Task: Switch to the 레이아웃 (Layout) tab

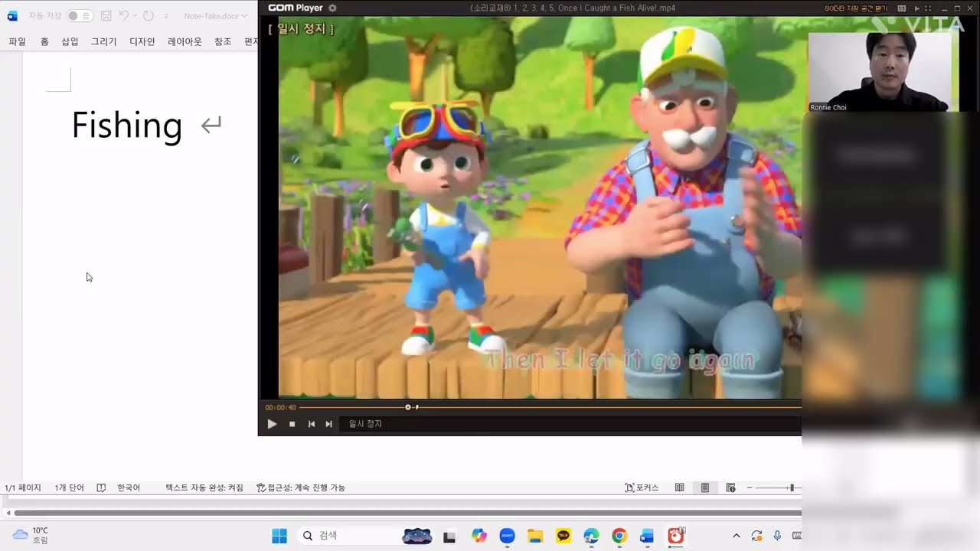Action: (x=185, y=41)
